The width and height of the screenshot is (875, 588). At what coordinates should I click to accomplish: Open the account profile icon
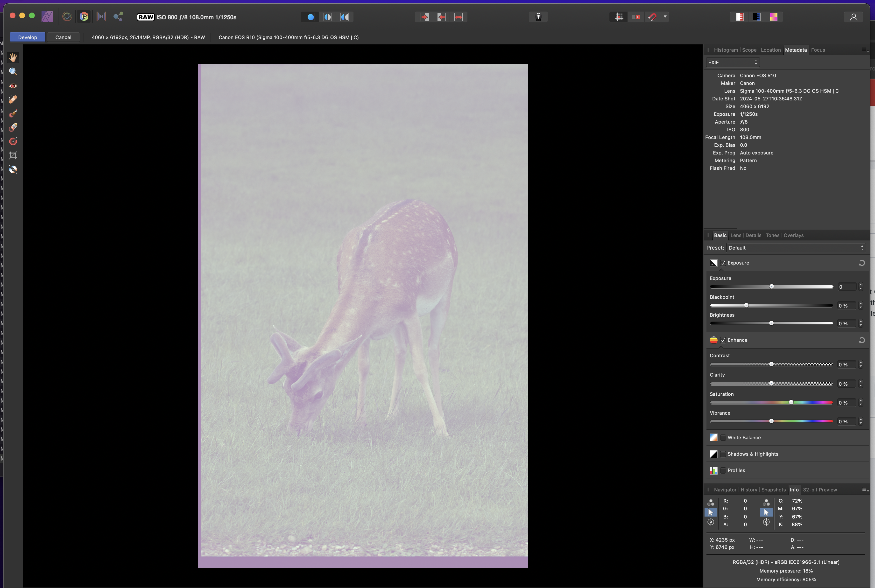853,17
